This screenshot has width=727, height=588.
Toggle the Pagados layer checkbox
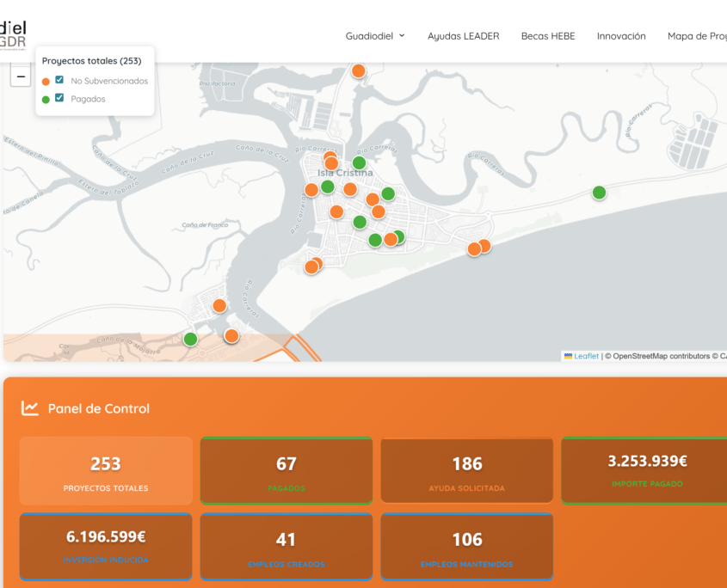click(59, 98)
